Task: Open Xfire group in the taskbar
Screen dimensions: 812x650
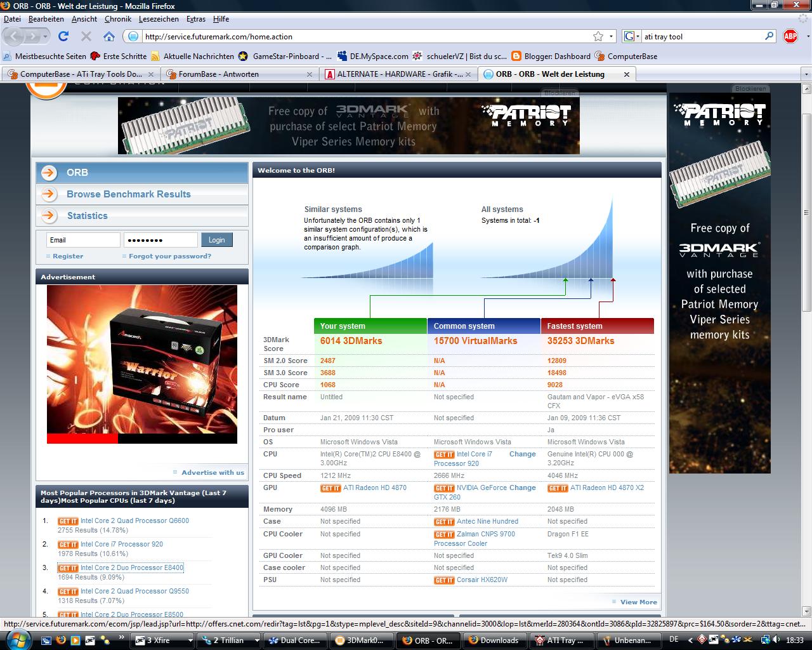Action: (x=161, y=640)
